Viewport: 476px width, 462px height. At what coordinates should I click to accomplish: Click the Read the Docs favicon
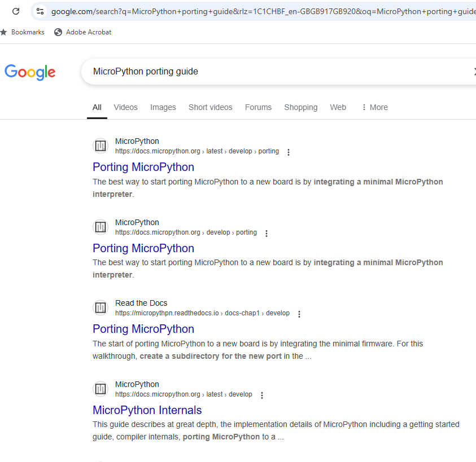[101, 308]
